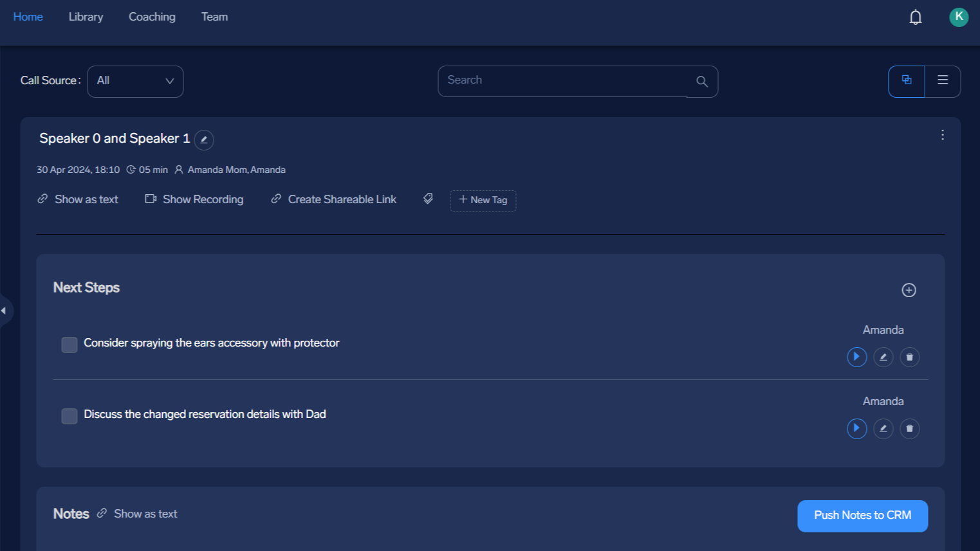Open the call card three-dot menu
This screenshot has width=980, height=551.
tap(942, 135)
